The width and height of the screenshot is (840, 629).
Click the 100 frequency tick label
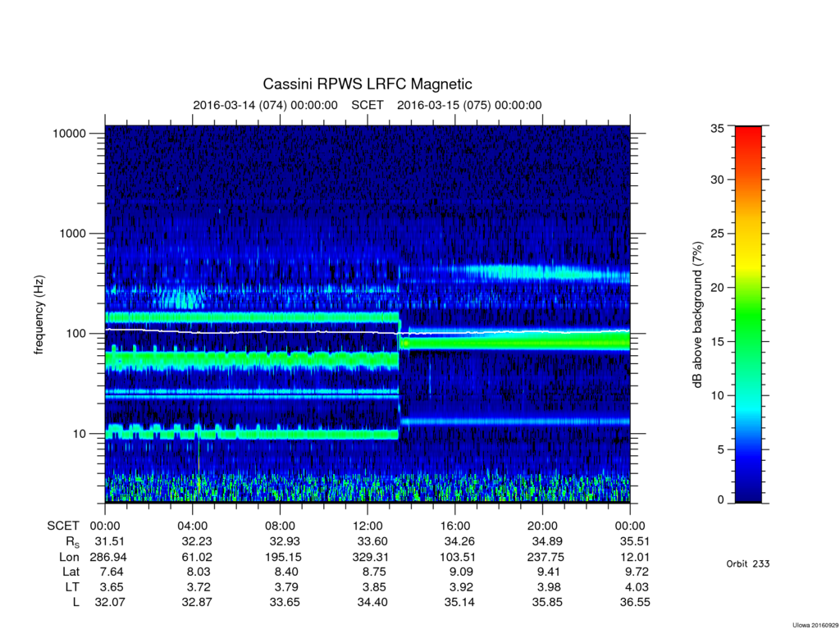75,334
